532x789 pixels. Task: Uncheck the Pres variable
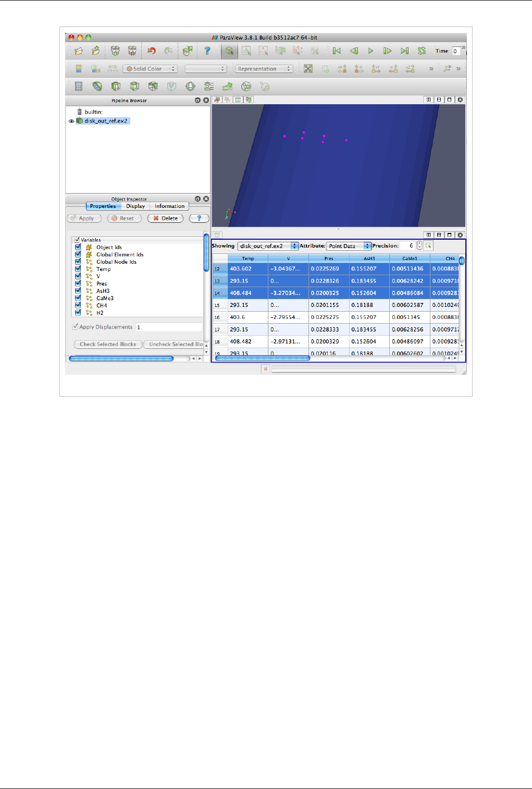coord(78,283)
